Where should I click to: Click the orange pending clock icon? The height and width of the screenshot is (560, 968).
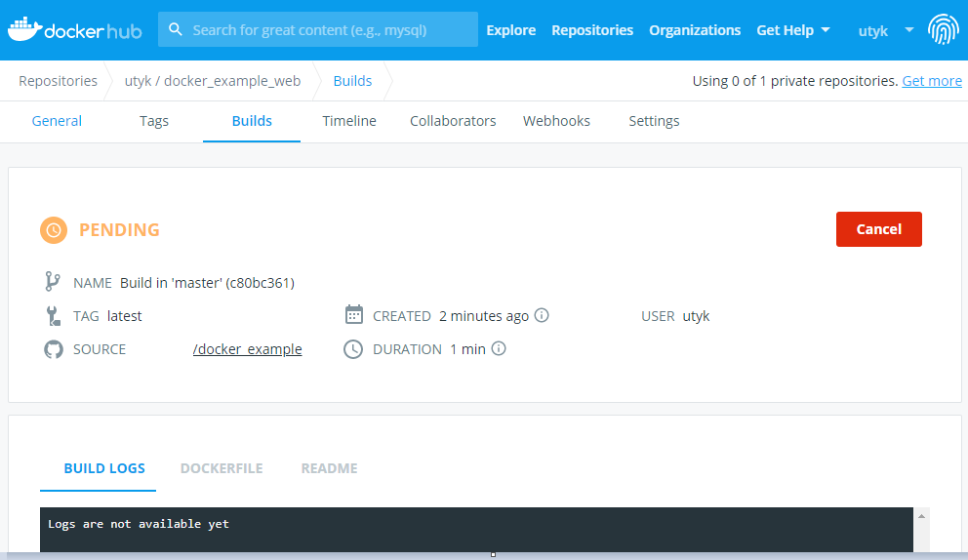pyautogui.click(x=54, y=230)
